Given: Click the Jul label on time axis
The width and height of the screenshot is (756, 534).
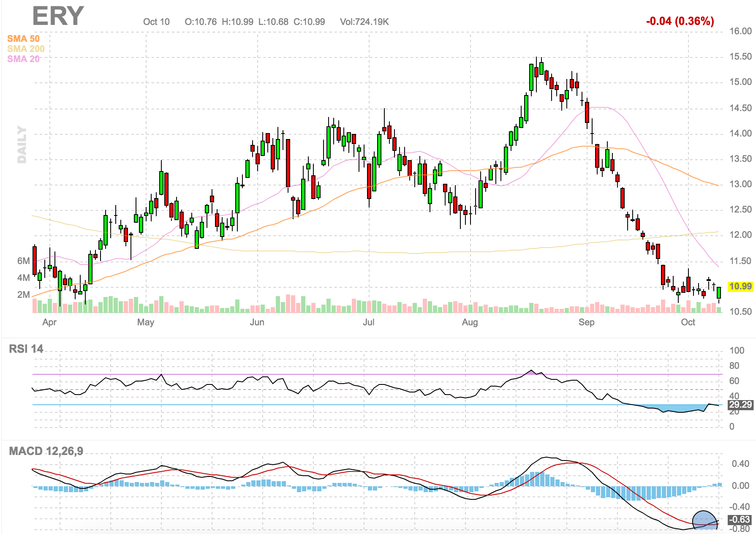Looking at the screenshot, I should click(368, 322).
